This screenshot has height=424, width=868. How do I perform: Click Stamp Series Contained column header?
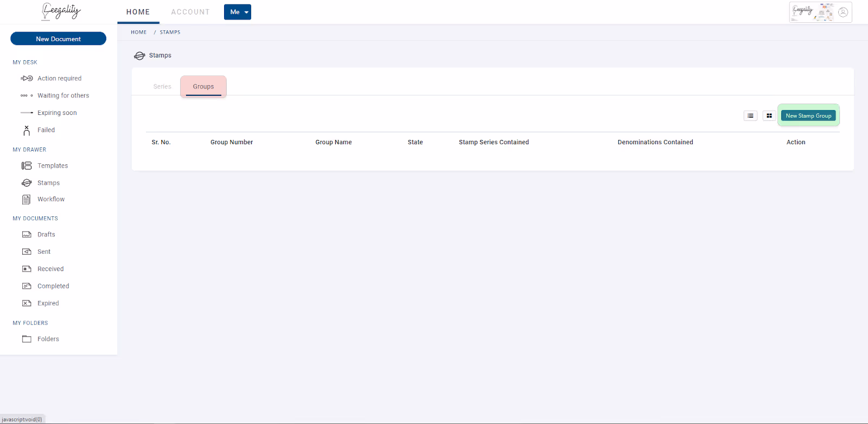coord(494,142)
